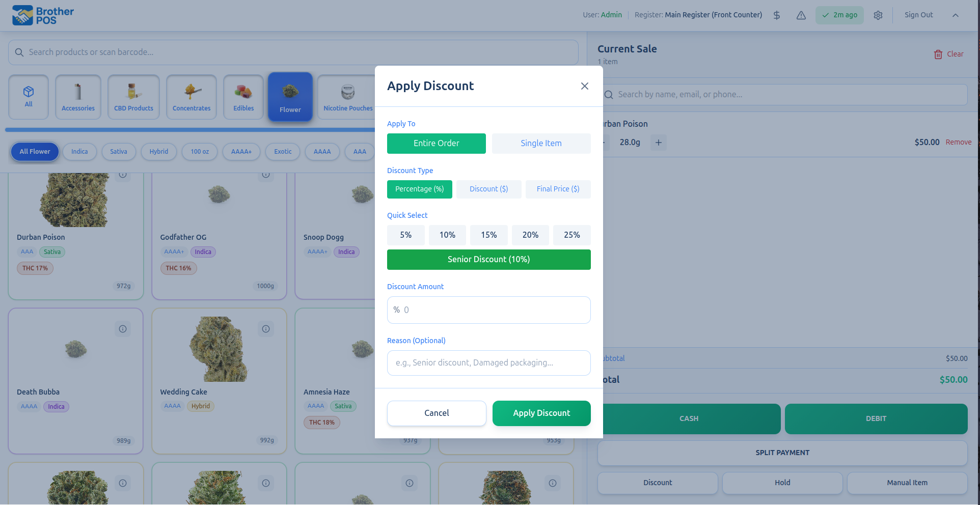Collapse the header with the chevron arrow
980x505 pixels.
point(955,15)
